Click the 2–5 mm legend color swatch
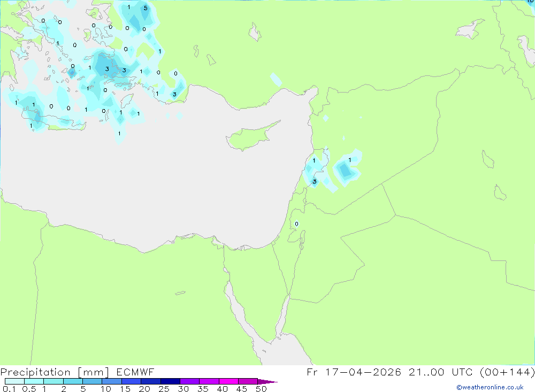Image resolution: width=535 pixels, height=392 pixels. (x=73, y=381)
